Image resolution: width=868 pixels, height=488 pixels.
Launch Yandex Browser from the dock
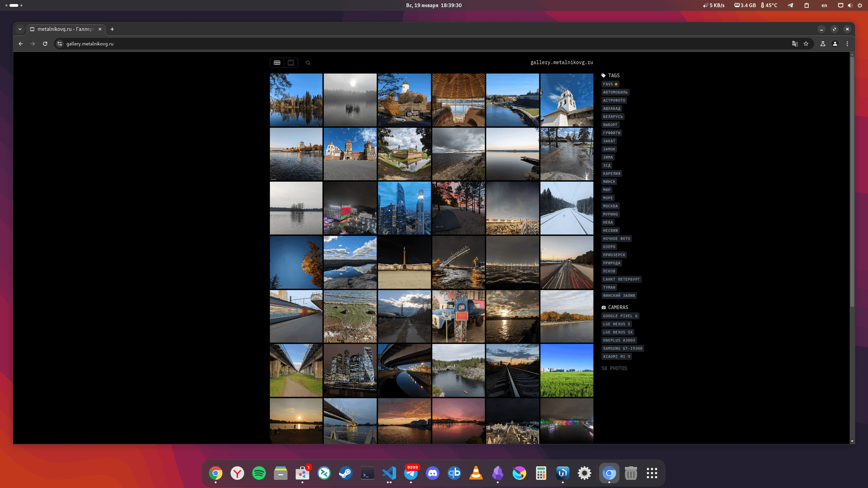pos(237,473)
